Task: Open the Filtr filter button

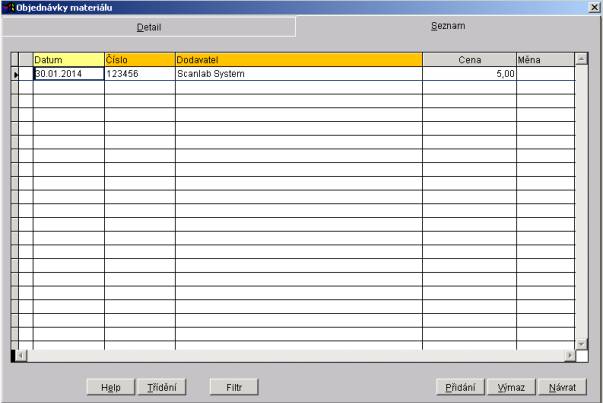Action: tap(234, 386)
